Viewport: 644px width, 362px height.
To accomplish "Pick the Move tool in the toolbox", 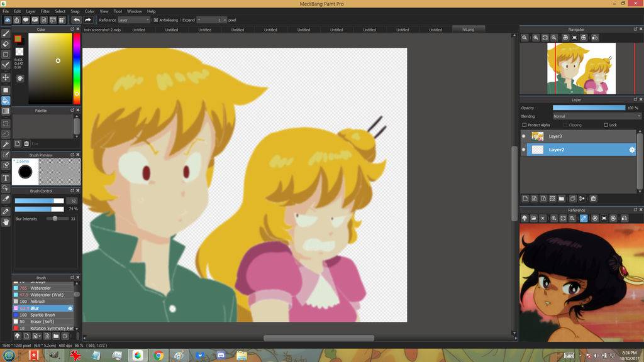I will click(6, 77).
